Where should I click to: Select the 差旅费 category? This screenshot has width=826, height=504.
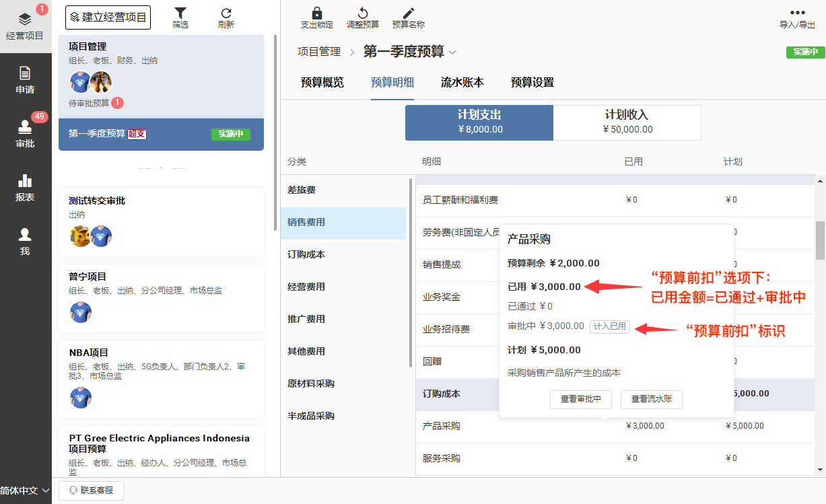[x=343, y=190]
